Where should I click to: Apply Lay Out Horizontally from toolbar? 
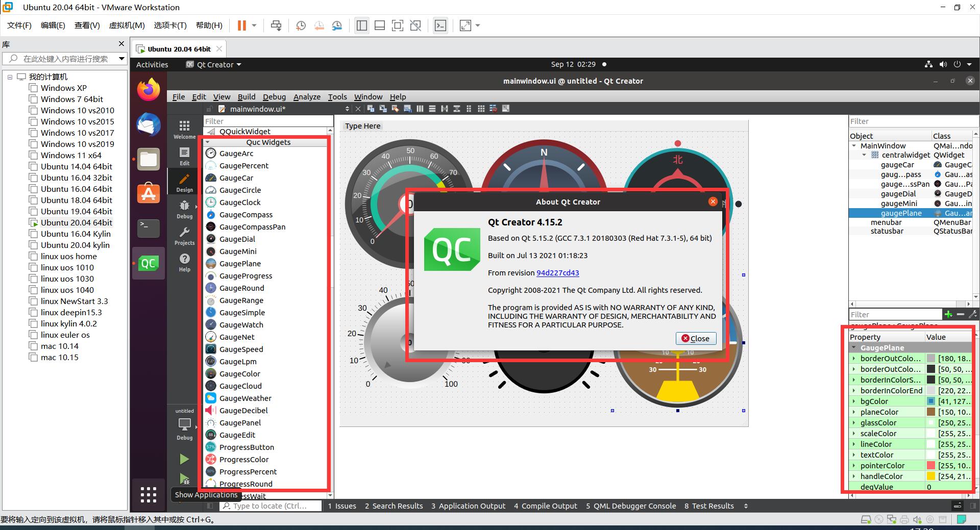[420, 109]
